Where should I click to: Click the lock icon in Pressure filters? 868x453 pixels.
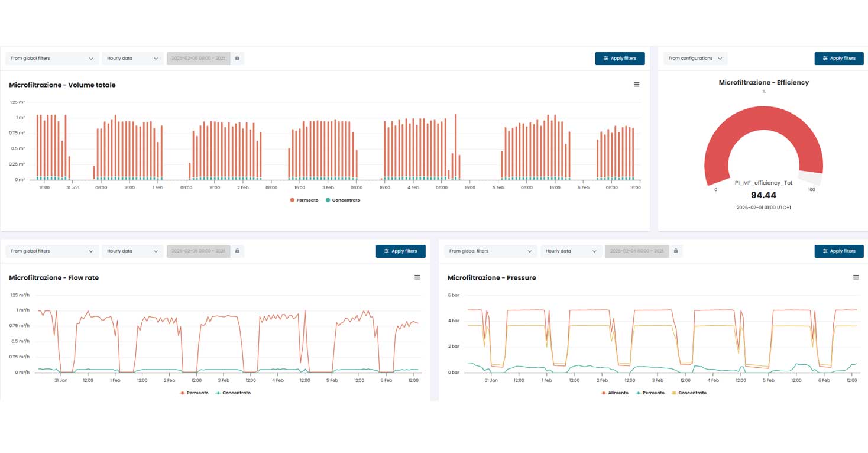tap(676, 251)
